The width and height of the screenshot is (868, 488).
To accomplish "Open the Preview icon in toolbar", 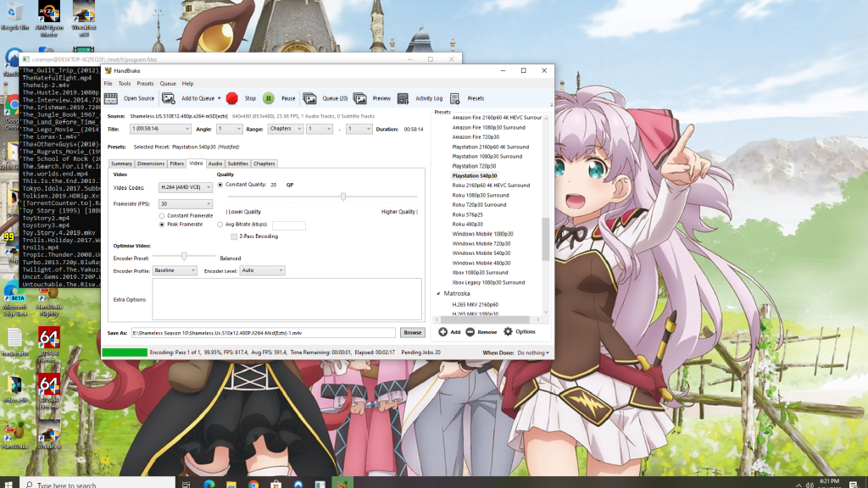I will coord(360,98).
